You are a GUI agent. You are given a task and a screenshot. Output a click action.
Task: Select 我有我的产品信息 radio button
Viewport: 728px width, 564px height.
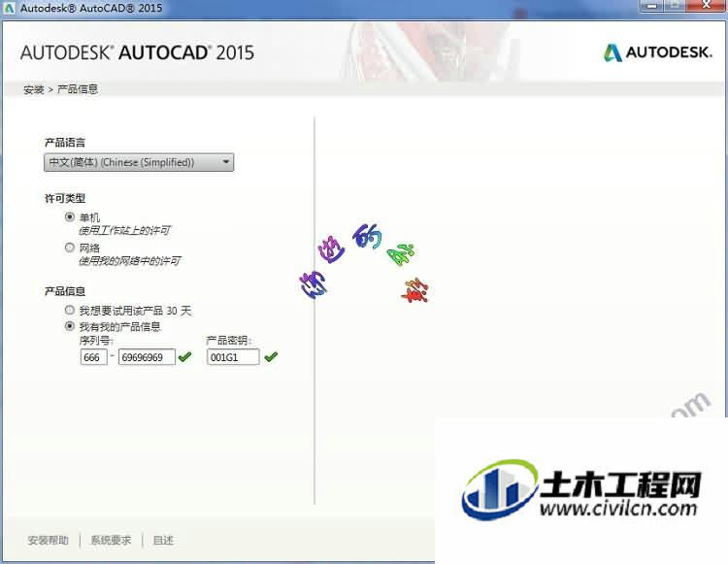[70, 326]
